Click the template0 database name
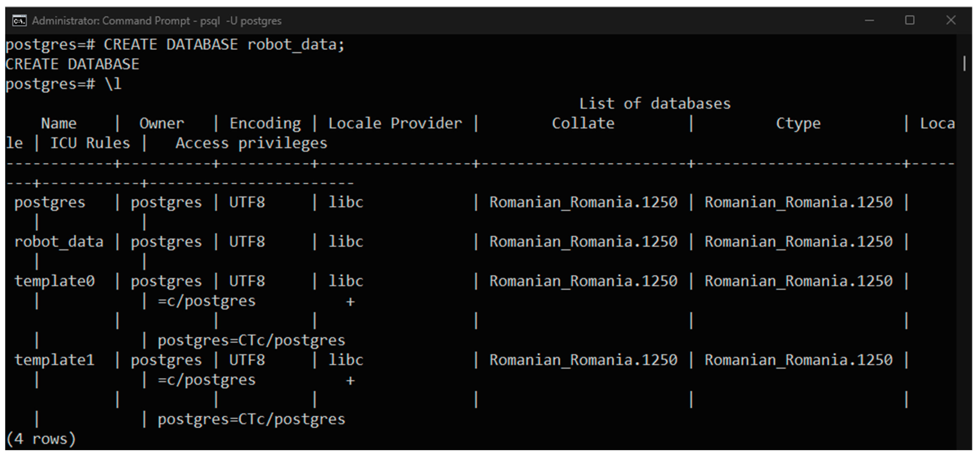 coord(55,281)
